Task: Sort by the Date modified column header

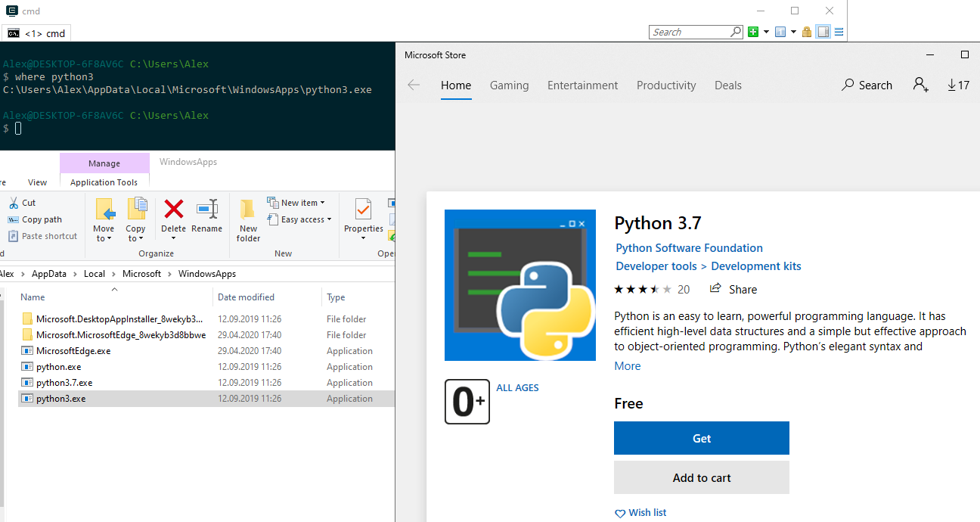Action: point(246,297)
